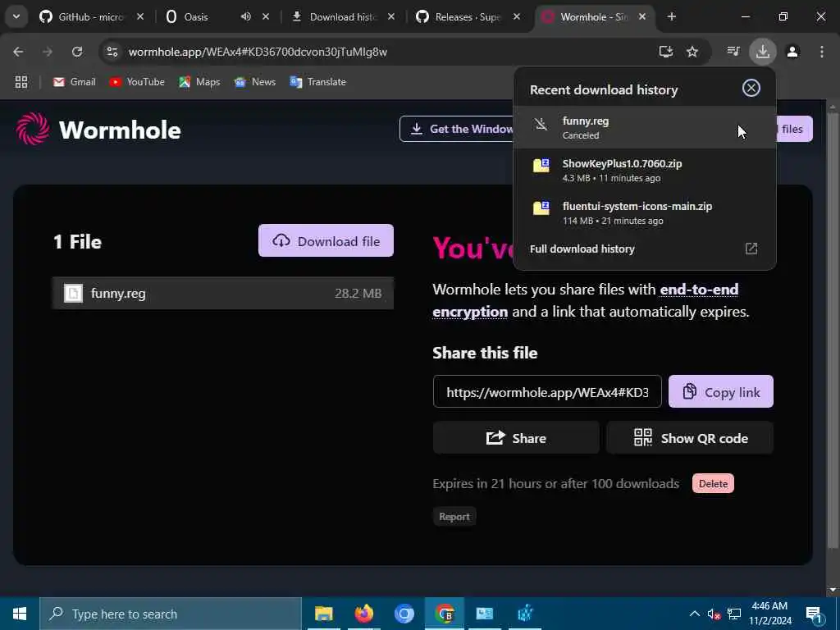Image resolution: width=840 pixels, height=630 pixels.
Task: Open the Chrome three-dot menu
Action: click(822, 52)
